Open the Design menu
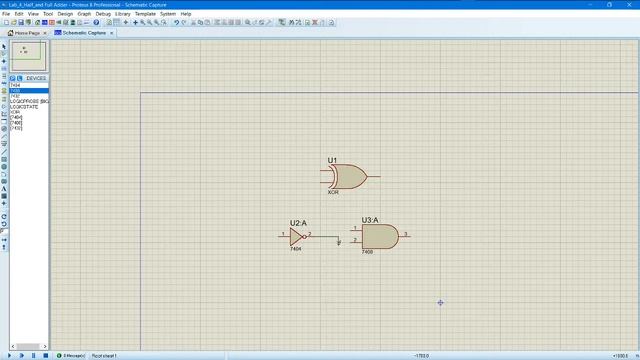 tap(65, 14)
